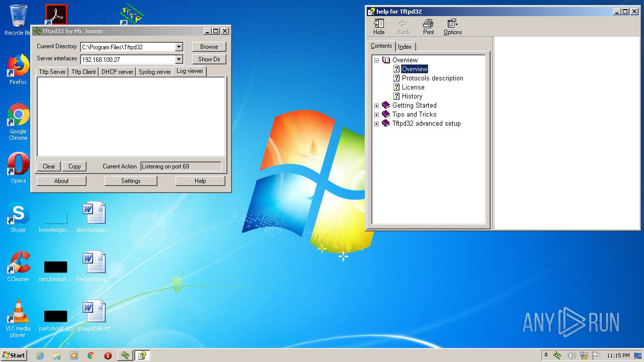The height and width of the screenshot is (362, 644).
Task: Expand the Tips and Tricks book
Action: pyautogui.click(x=376, y=114)
